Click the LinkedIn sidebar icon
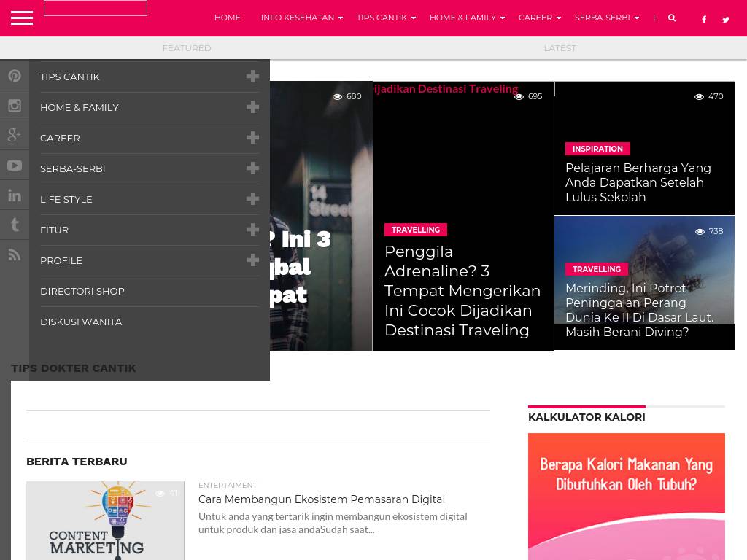Screen dimensions: 747x560 tap(15, 195)
